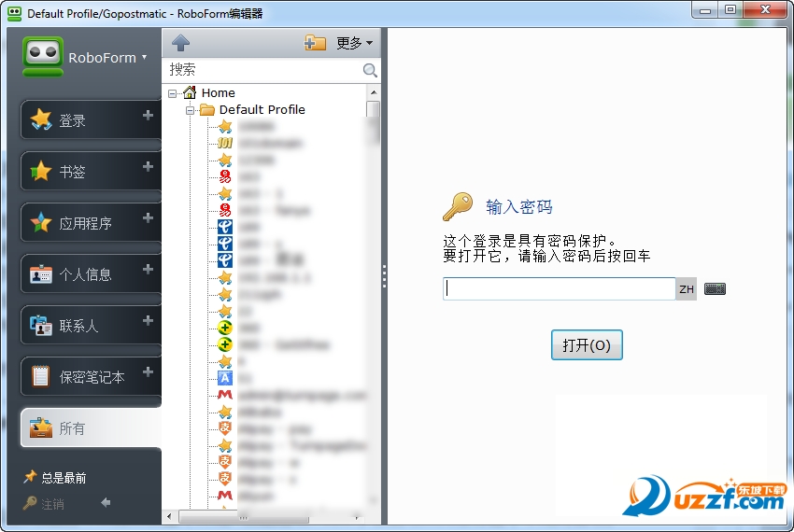Click the plus beside 联系人
The image size is (794, 532).
(148, 320)
